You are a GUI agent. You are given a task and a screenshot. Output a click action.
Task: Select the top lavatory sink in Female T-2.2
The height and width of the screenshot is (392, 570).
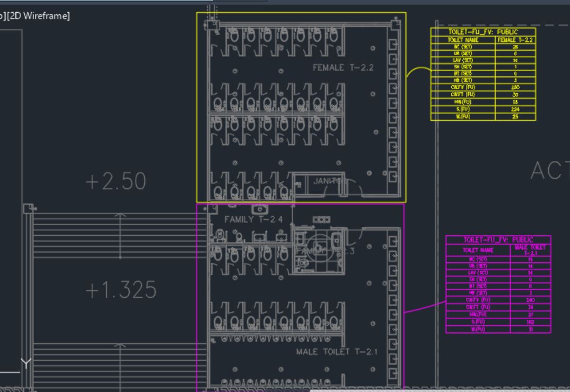[x=393, y=44]
